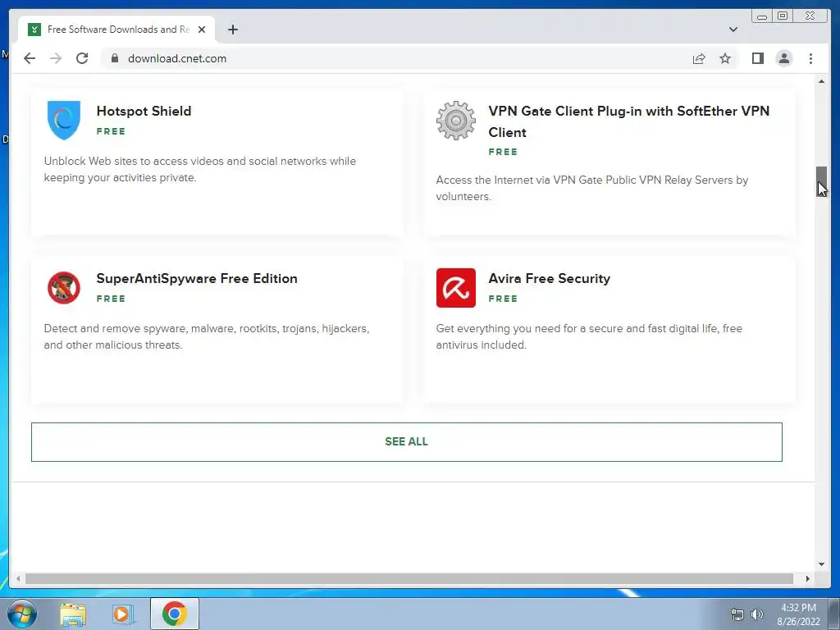Open the volume speaker tray icon
The height and width of the screenshot is (630, 840).
tap(757, 614)
